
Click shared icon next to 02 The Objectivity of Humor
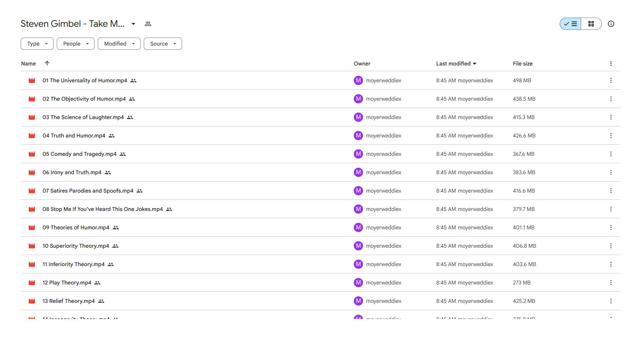tap(132, 99)
